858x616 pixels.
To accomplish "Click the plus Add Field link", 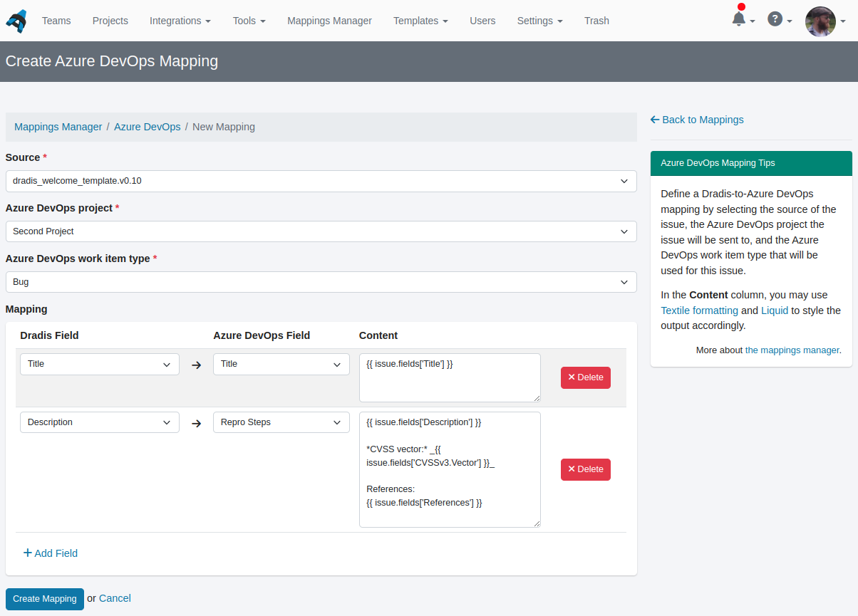I will tap(51, 553).
